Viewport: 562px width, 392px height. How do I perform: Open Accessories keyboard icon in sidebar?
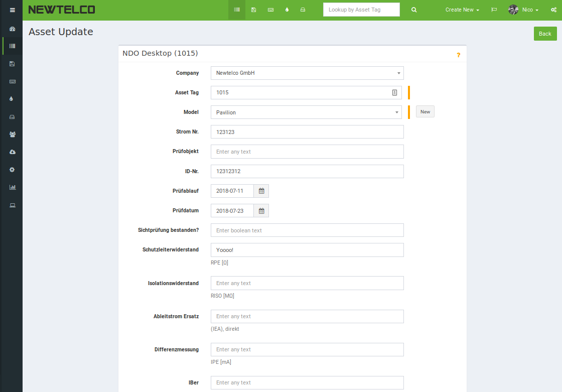12,81
